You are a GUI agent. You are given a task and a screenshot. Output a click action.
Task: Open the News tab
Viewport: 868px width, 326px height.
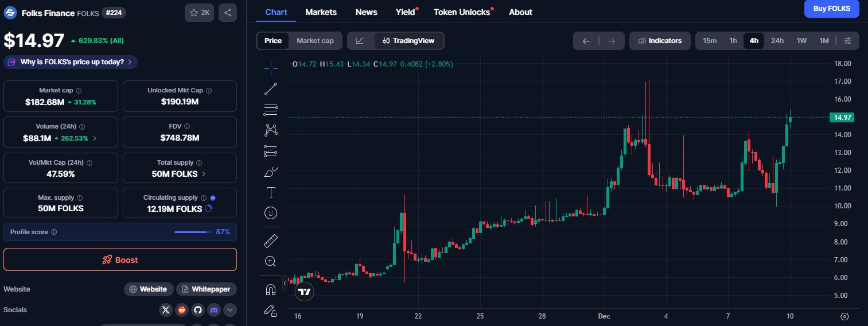click(367, 12)
